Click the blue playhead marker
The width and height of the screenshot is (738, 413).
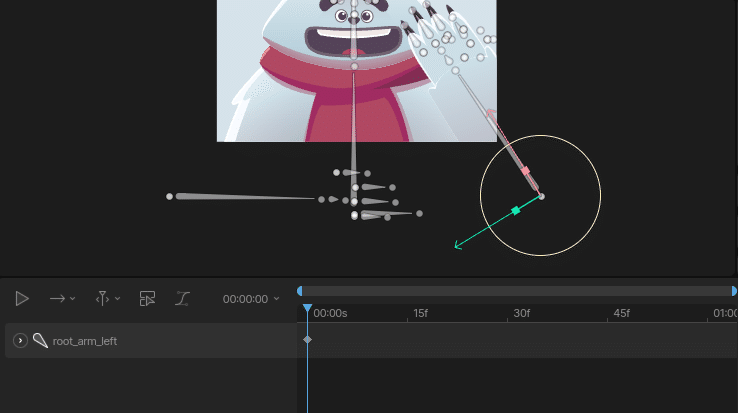307,308
